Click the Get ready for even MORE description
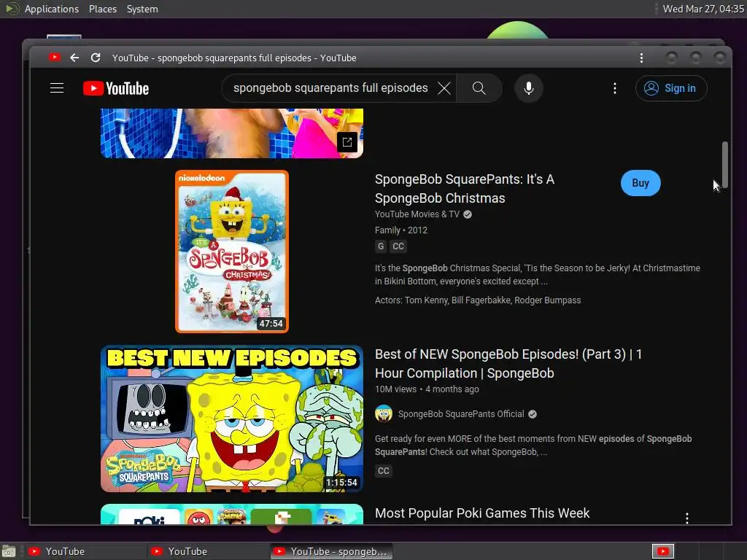Screen dimensions: 747x560 (x=533, y=446)
